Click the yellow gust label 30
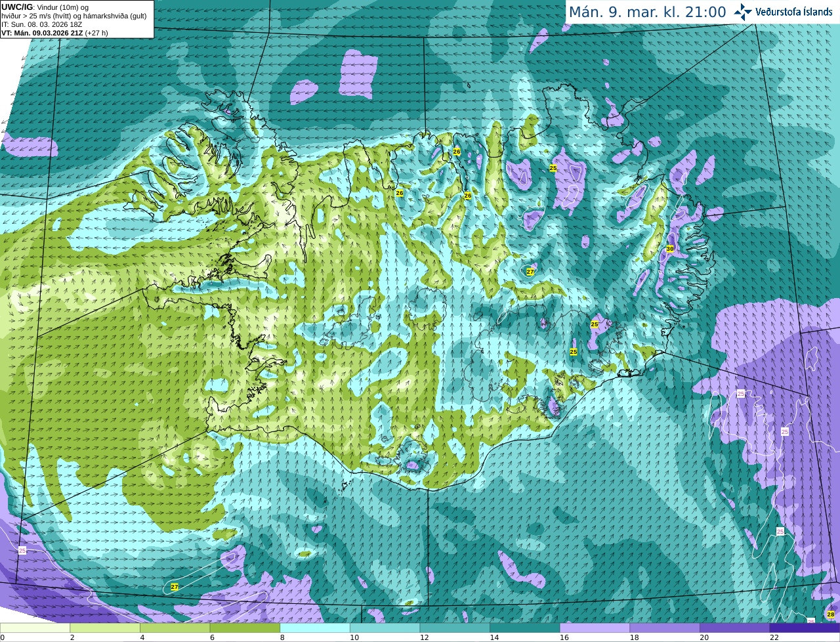 [x=670, y=249]
